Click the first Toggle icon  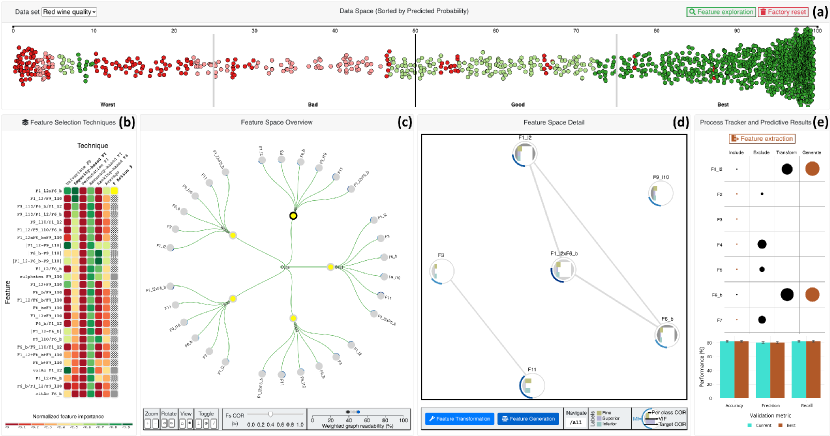click(199, 424)
